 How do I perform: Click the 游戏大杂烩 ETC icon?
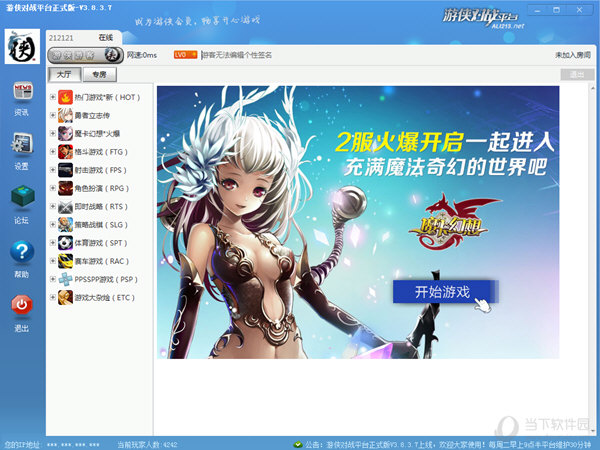coord(65,298)
